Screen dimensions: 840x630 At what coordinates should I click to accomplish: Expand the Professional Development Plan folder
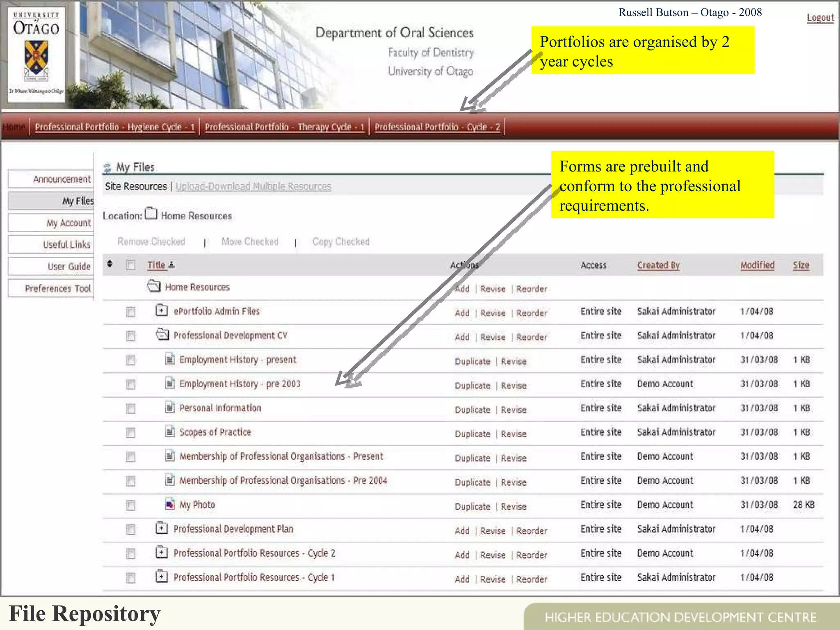[162, 528]
